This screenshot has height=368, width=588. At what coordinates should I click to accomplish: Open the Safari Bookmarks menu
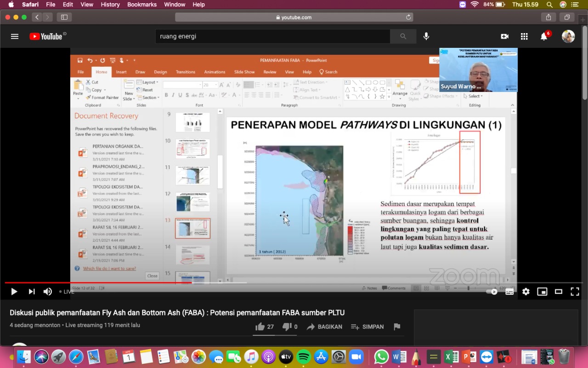click(142, 5)
